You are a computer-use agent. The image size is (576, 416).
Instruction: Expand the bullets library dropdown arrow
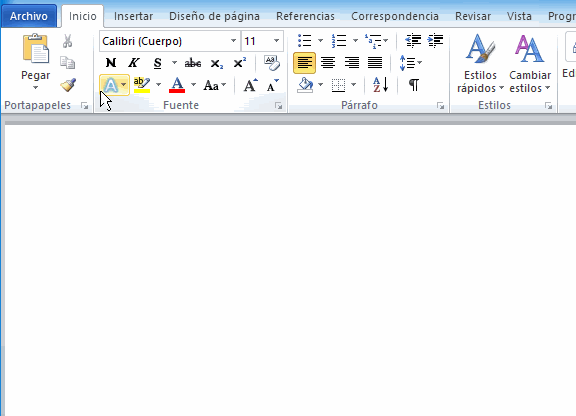pyautogui.click(x=320, y=41)
